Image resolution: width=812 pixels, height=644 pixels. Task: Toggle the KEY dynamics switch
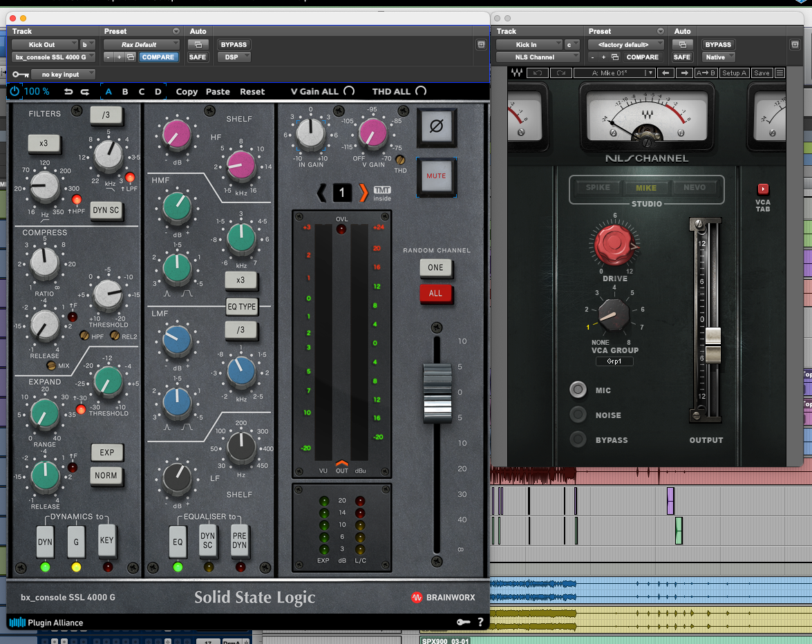[x=106, y=540]
